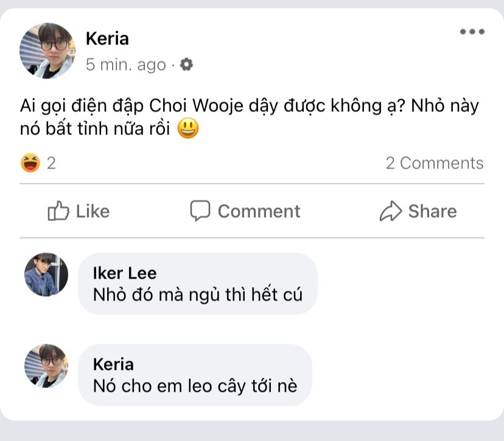This screenshot has height=441, width=504.
Task: Open the three-dot post options menu
Action: pos(472,32)
